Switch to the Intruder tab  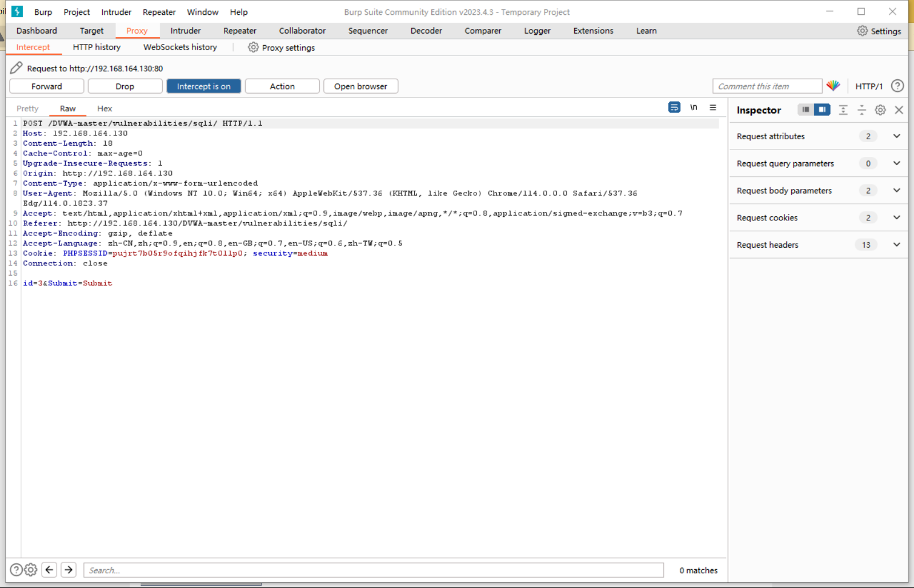186,31
